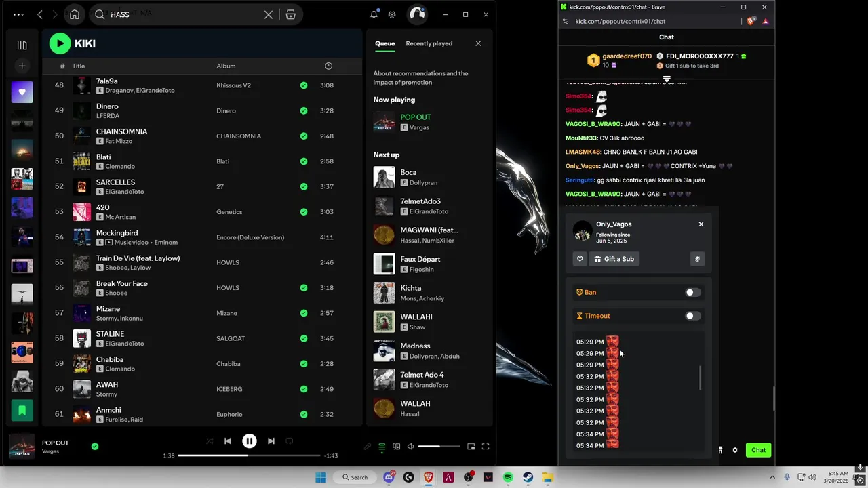Close the Spotify Queue panel
This screenshot has width=868, height=488.
point(478,43)
